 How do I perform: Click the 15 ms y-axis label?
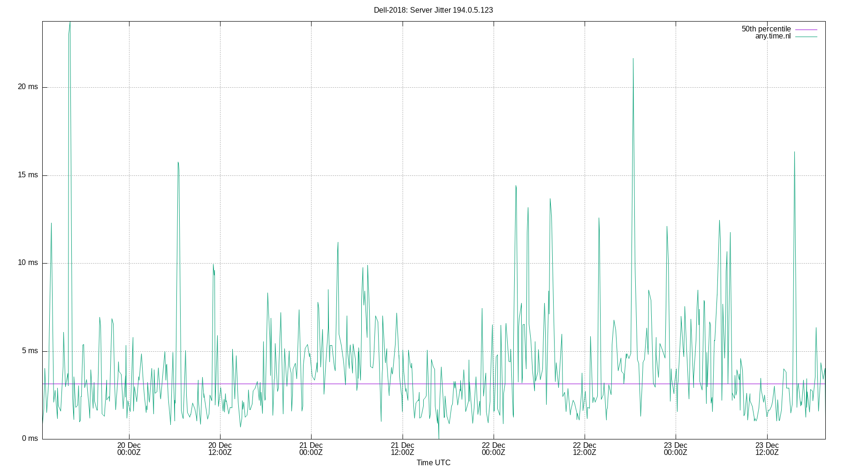[28, 174]
